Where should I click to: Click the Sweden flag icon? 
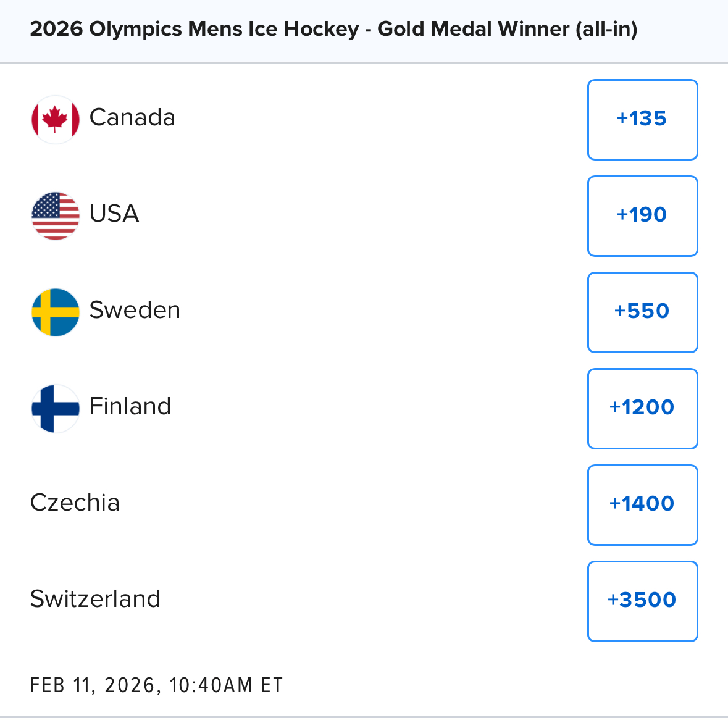point(56,312)
